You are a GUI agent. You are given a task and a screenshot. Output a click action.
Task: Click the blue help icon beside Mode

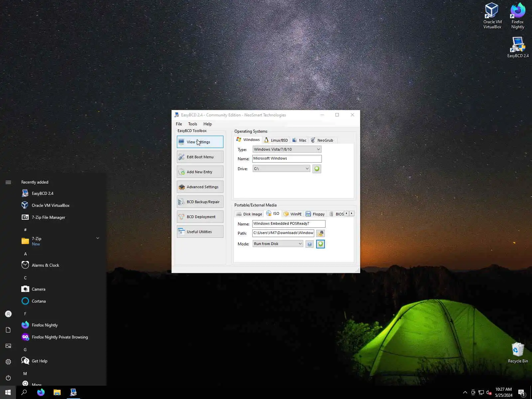tap(310, 244)
